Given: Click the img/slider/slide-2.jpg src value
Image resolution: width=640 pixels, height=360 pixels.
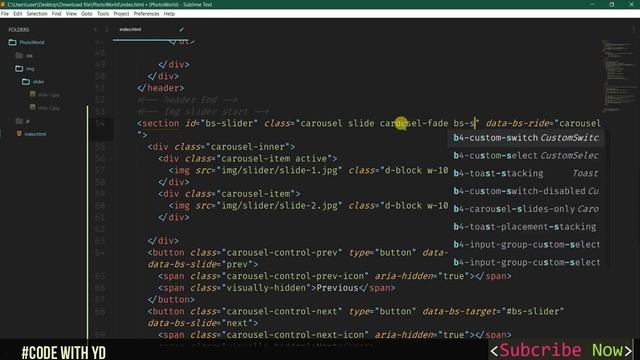Looking at the screenshot, I should tap(280, 206).
